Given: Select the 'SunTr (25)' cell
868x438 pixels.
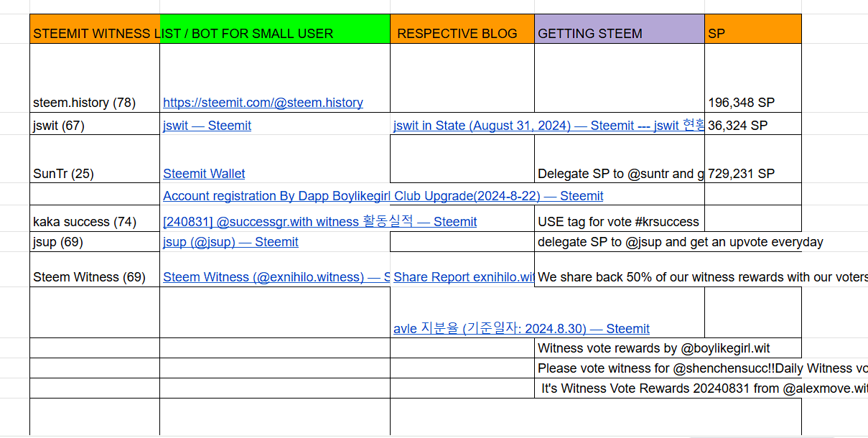Looking at the screenshot, I should [x=95, y=159].
